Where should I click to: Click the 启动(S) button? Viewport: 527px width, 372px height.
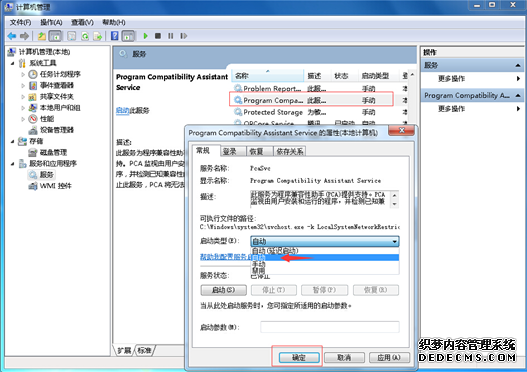tap(224, 290)
